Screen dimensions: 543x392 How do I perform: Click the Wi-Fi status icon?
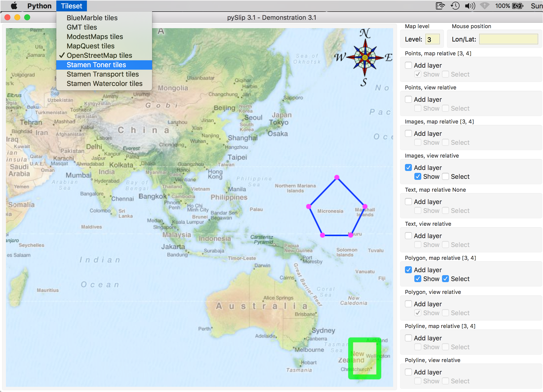point(484,6)
